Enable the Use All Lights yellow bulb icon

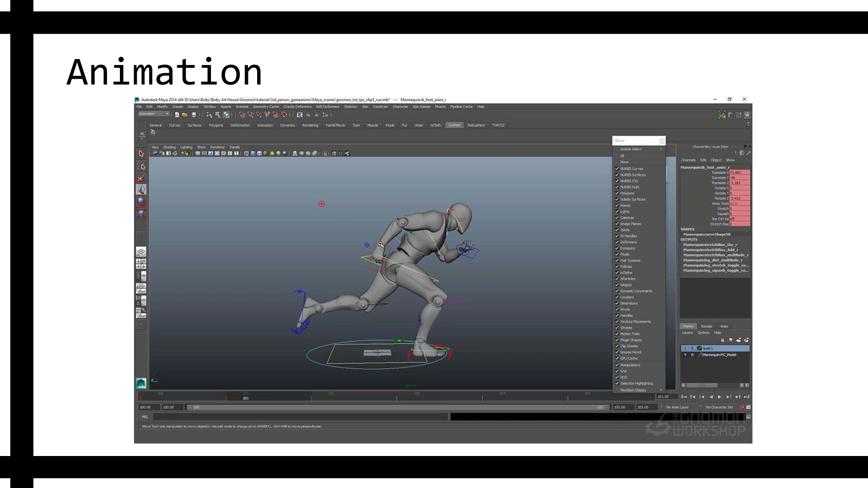point(272,153)
